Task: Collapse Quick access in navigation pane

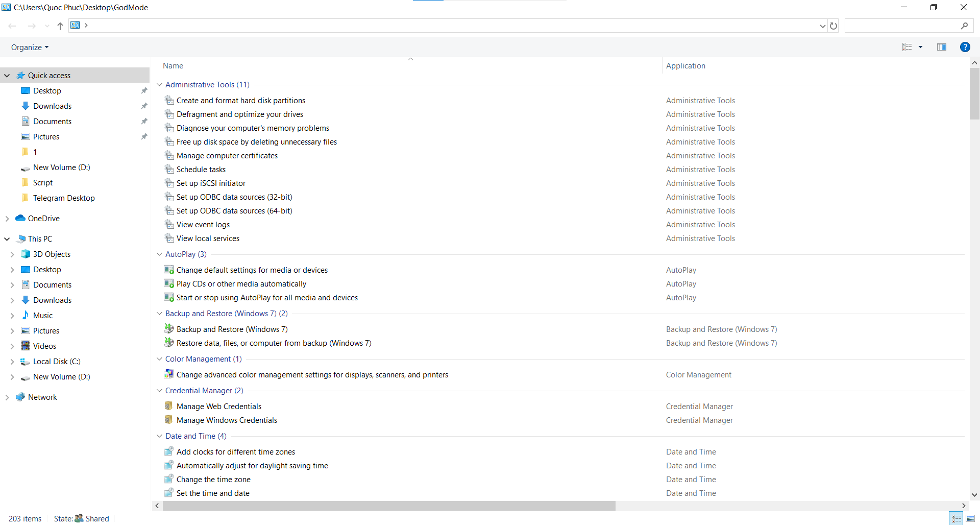Action: (x=7, y=76)
